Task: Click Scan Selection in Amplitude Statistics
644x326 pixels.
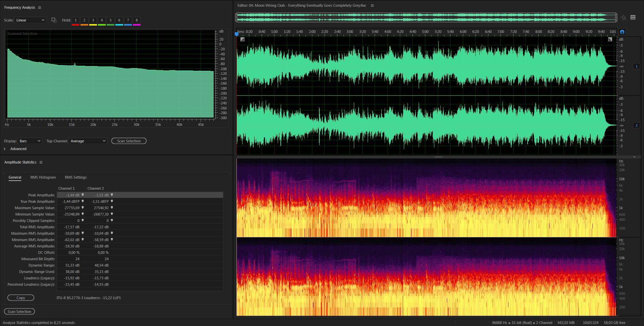Action: click(x=19, y=312)
